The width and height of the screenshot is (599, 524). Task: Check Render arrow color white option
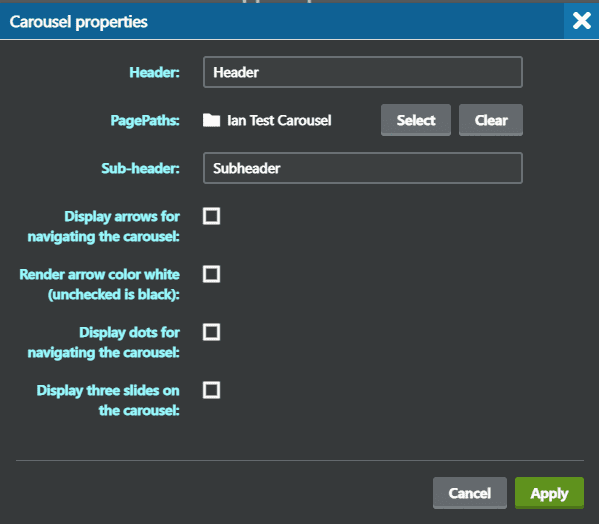tap(211, 274)
